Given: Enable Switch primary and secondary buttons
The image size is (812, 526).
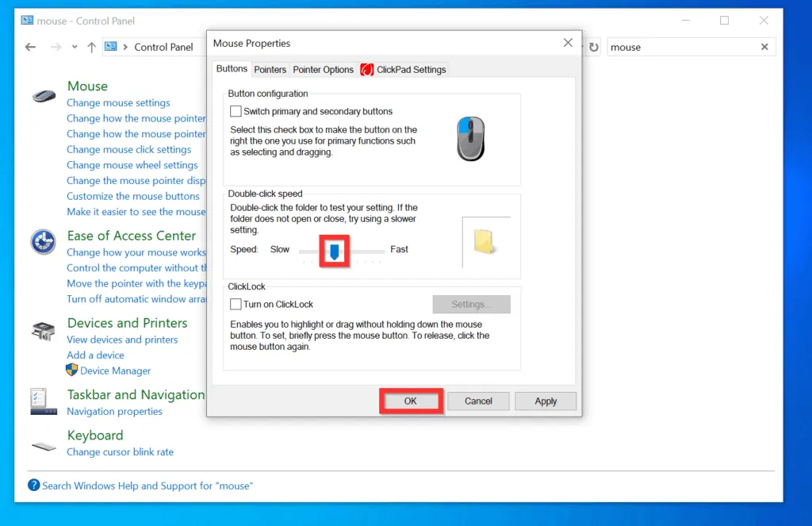Looking at the screenshot, I should (x=236, y=112).
